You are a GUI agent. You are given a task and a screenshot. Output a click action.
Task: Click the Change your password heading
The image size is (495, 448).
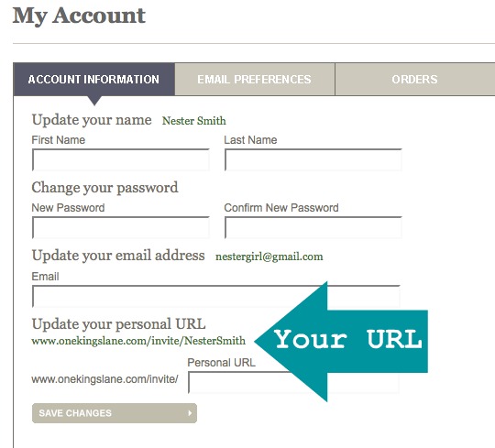click(104, 188)
